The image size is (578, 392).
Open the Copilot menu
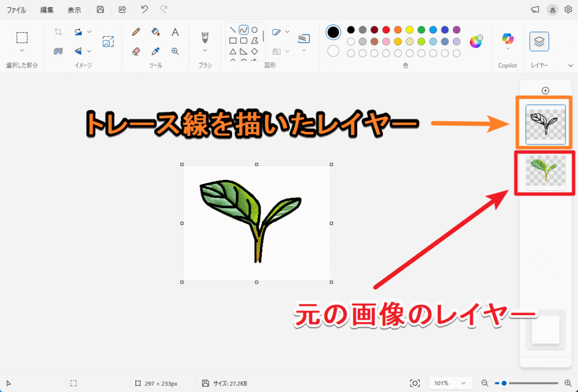pos(507,41)
